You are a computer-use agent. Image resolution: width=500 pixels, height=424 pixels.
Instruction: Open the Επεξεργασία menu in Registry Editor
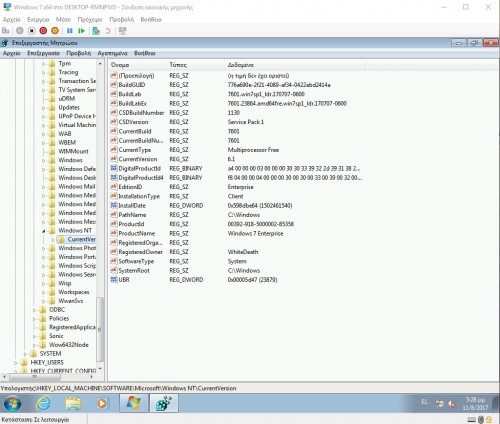(x=43, y=53)
